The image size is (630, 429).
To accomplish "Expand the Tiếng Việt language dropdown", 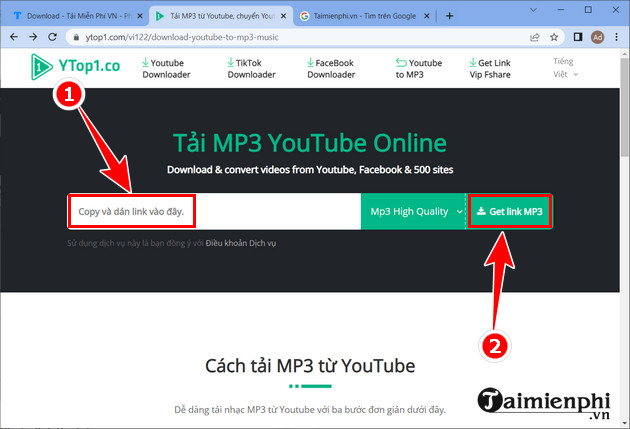I will 565,68.
